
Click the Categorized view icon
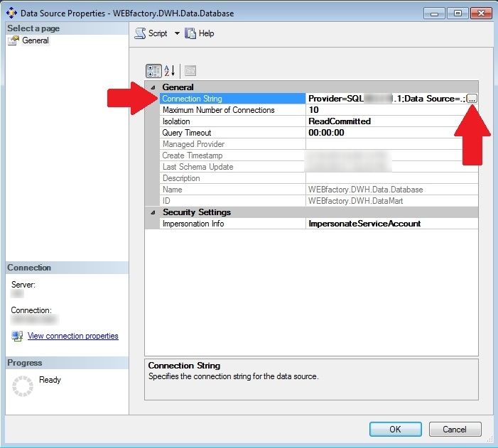(153, 70)
